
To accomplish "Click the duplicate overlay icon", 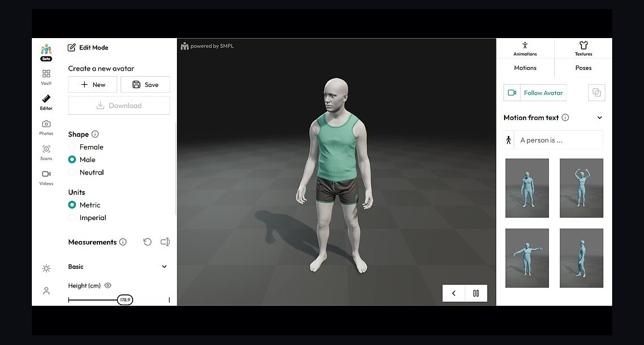I will [x=597, y=93].
